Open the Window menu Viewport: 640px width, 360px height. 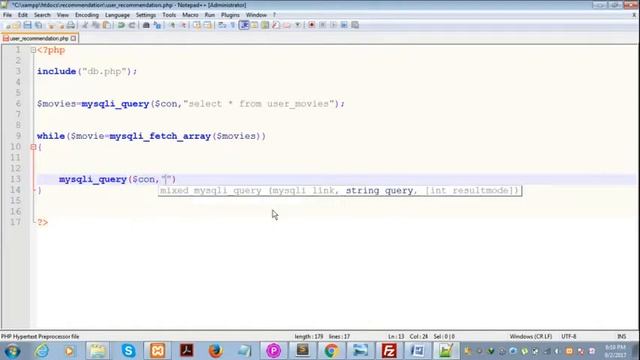256,15
